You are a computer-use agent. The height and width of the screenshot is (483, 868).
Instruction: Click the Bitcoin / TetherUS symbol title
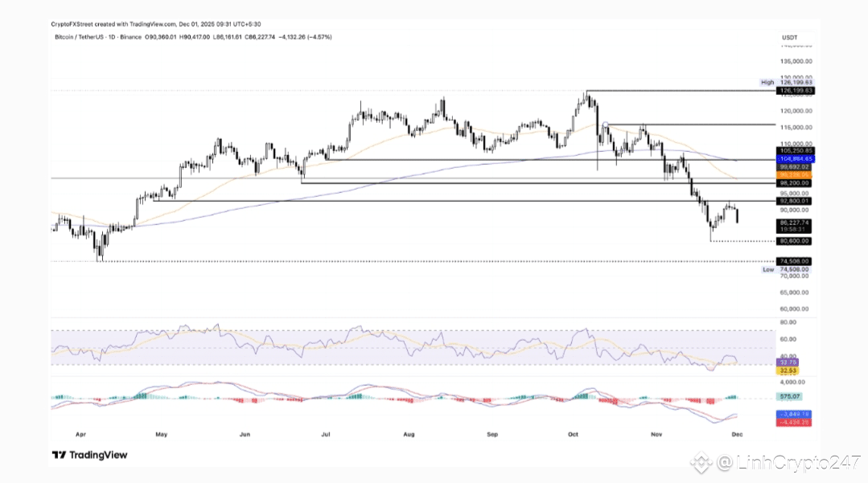[79, 37]
